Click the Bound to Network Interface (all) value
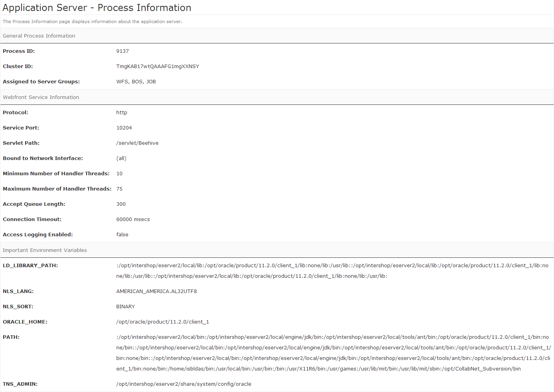This screenshot has height=392, width=554. 121,158
